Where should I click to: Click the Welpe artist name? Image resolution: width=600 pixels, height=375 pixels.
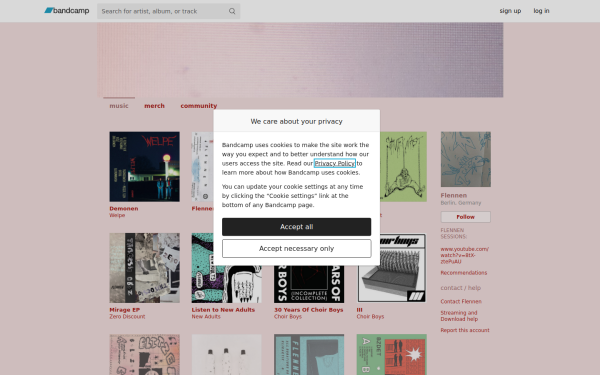[117, 215]
